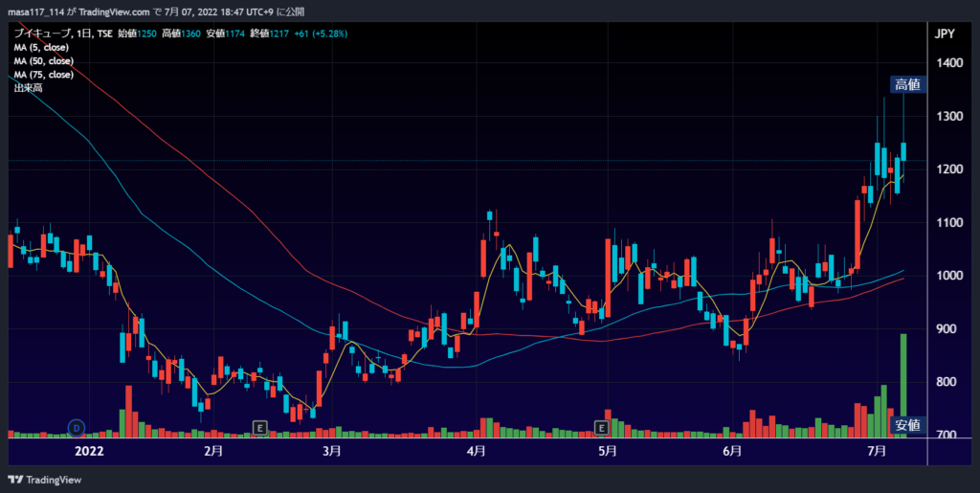Select the 高値 price label
This screenshot has width=980, height=493.
907,85
